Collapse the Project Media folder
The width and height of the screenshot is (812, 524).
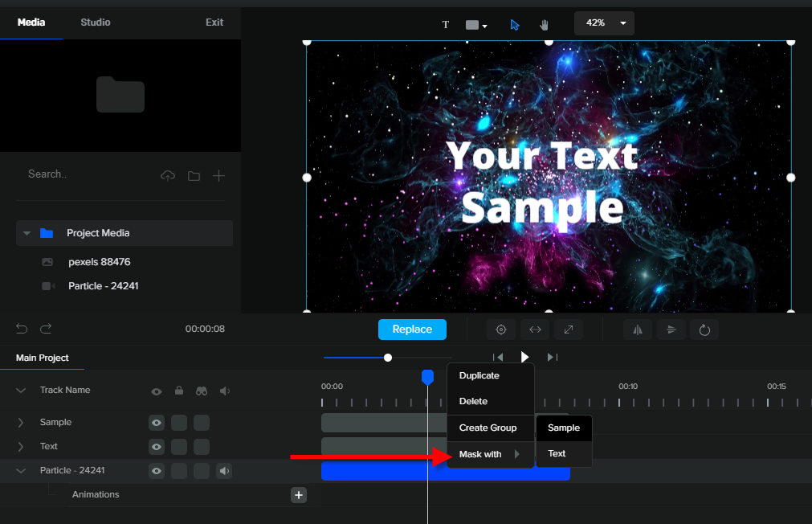coord(27,233)
